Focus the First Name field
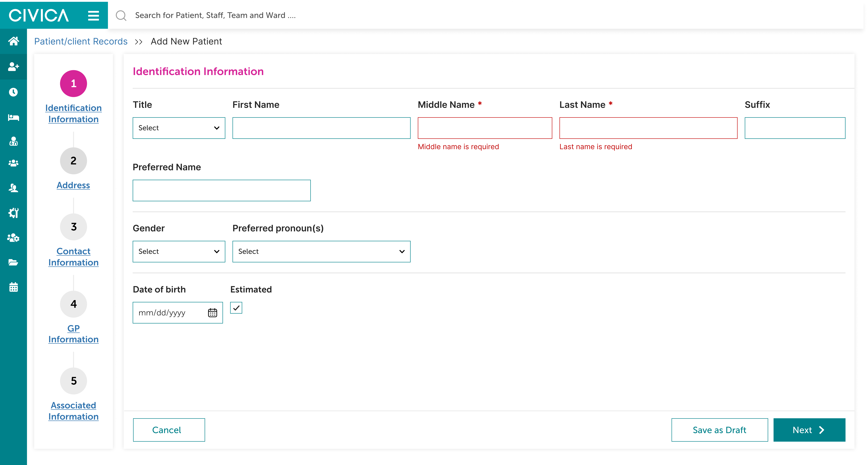The width and height of the screenshot is (868, 465). click(x=321, y=128)
